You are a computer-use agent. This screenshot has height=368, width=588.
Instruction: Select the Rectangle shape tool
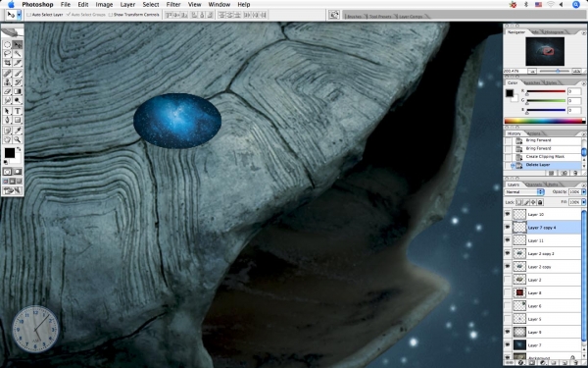(18, 120)
